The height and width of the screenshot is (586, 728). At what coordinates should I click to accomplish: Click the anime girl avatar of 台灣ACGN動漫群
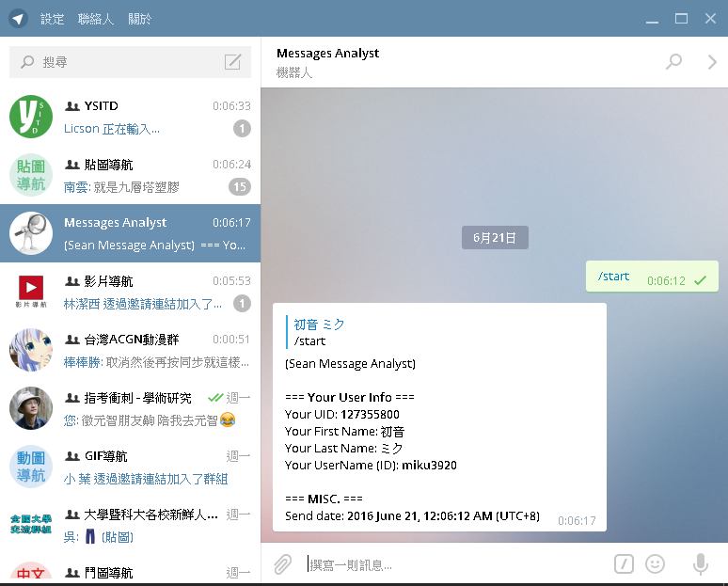pos(31,350)
